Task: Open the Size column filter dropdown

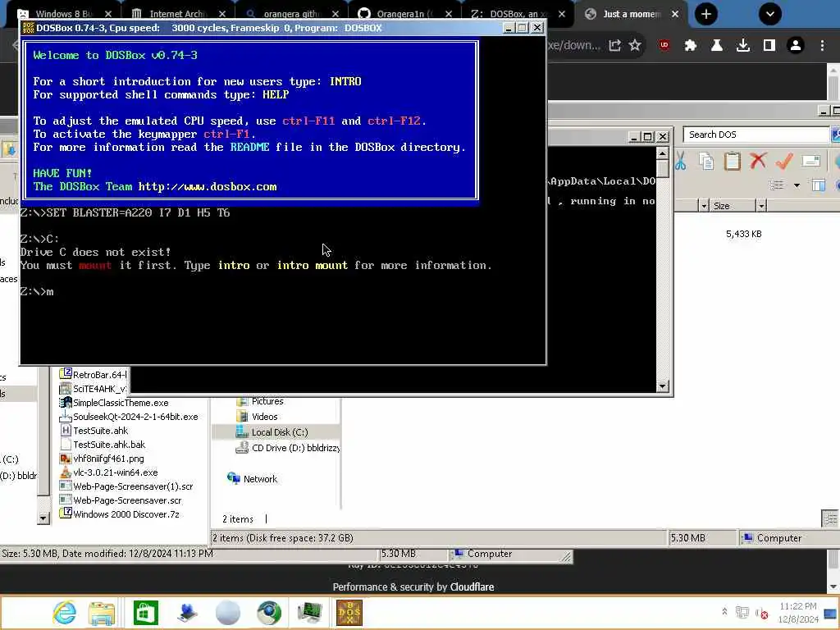Action: coord(760,206)
